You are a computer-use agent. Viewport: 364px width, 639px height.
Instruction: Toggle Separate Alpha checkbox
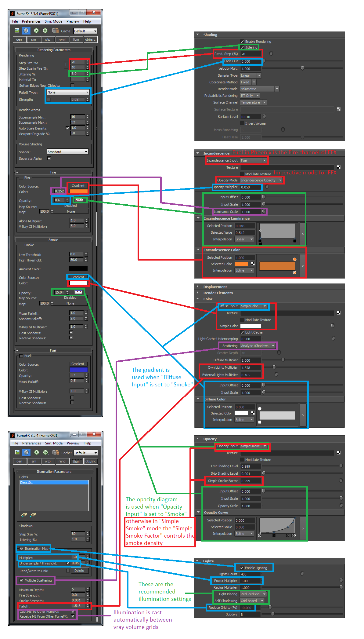pos(49,158)
